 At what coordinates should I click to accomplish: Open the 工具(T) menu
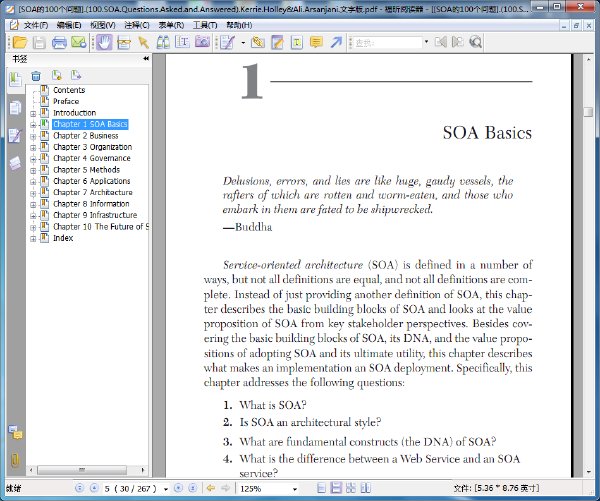pyautogui.click(x=205, y=25)
